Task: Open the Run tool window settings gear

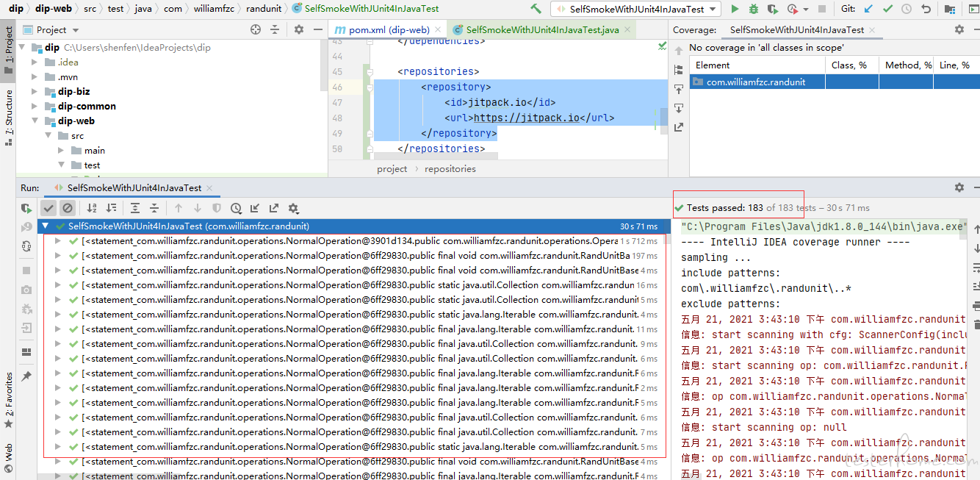Action: point(959,187)
